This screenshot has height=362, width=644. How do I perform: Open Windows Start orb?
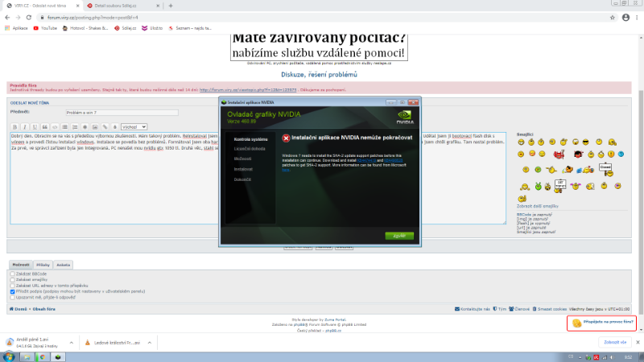tap(9, 356)
